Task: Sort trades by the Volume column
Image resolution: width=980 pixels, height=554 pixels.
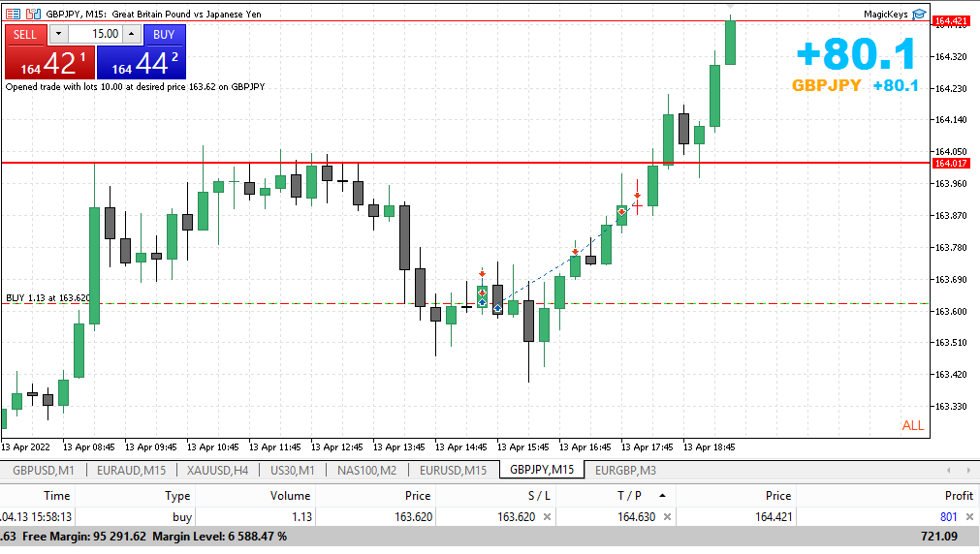Action: (290, 495)
